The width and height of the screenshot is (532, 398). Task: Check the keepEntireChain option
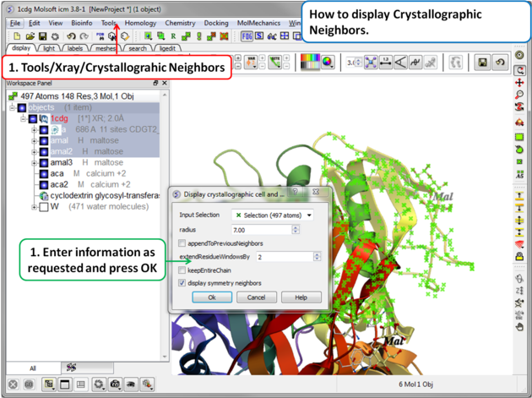(x=182, y=270)
